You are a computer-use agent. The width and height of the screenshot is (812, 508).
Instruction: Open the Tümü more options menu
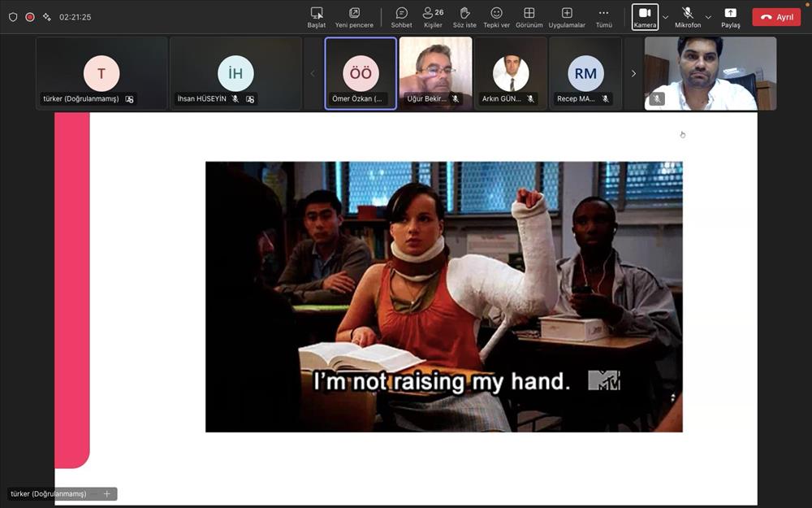(x=604, y=17)
